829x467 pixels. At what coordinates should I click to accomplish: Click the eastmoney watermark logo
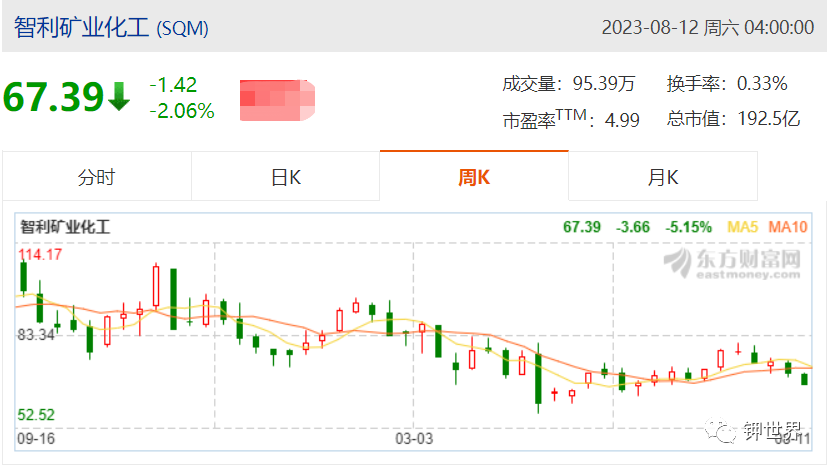point(732,263)
